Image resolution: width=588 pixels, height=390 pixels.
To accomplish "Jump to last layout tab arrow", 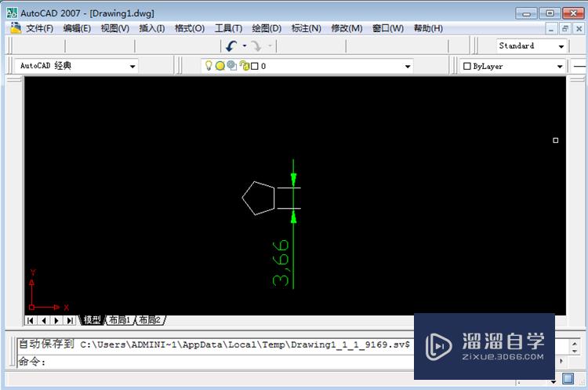I will click(70, 321).
